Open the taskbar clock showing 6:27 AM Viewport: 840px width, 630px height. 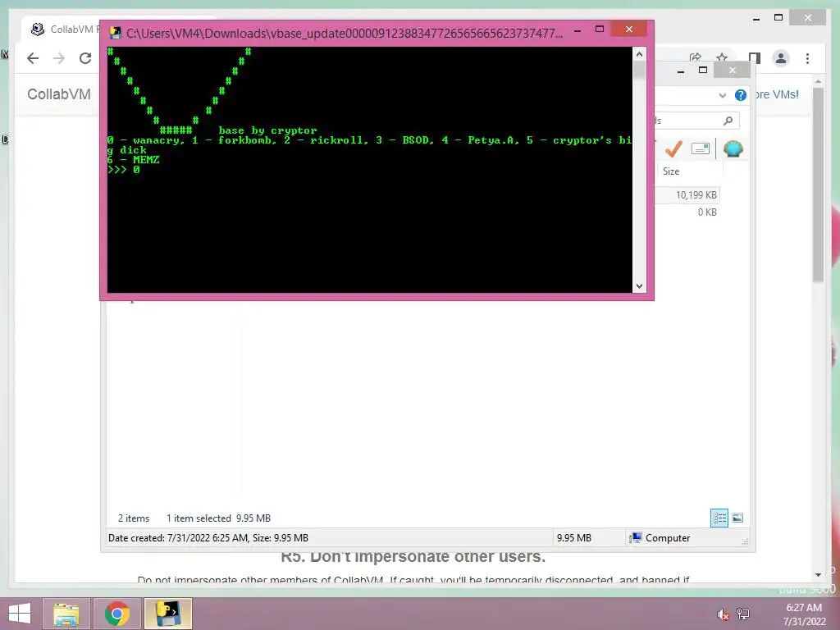click(x=804, y=614)
